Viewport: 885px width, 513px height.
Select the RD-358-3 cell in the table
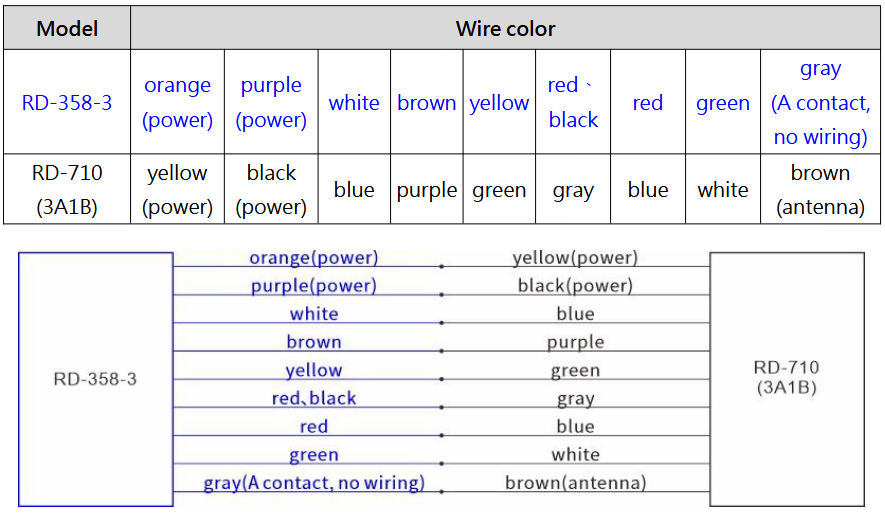[x=67, y=103]
